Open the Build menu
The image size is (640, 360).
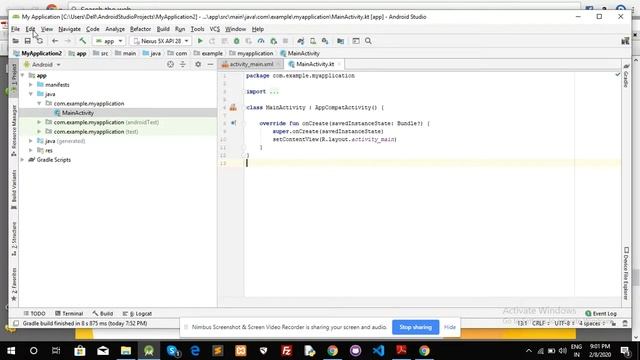coord(163,29)
